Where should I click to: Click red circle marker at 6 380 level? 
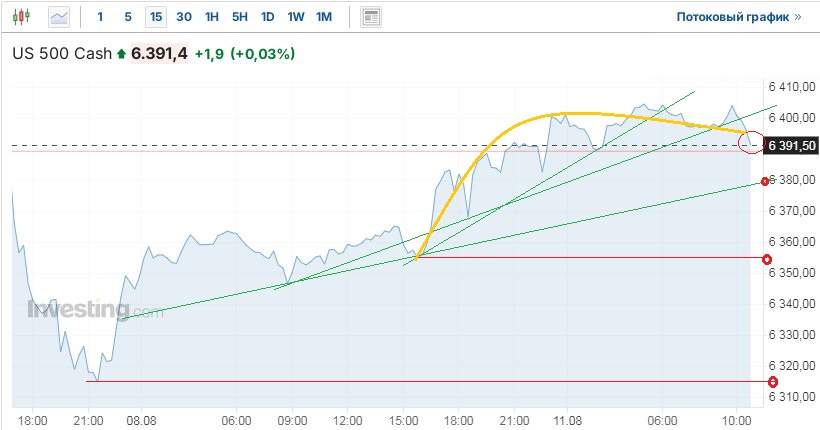pos(765,181)
